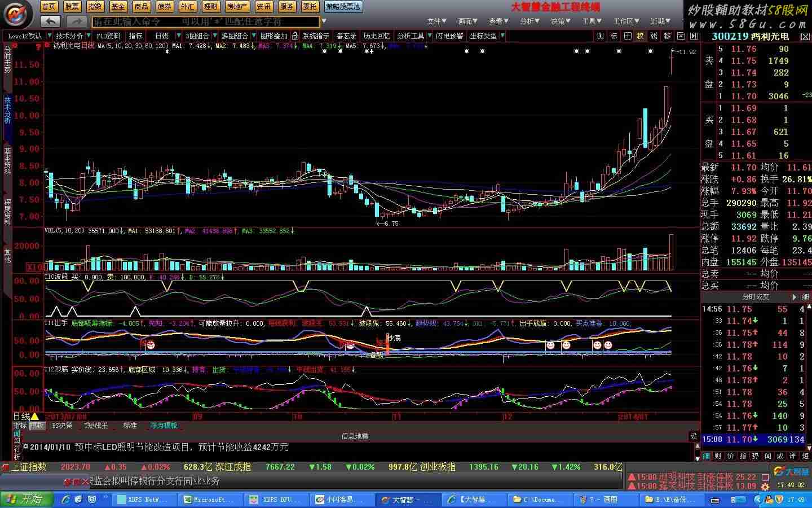
Task: Toggle the 权 price adjustment icon
Action: coord(641,36)
